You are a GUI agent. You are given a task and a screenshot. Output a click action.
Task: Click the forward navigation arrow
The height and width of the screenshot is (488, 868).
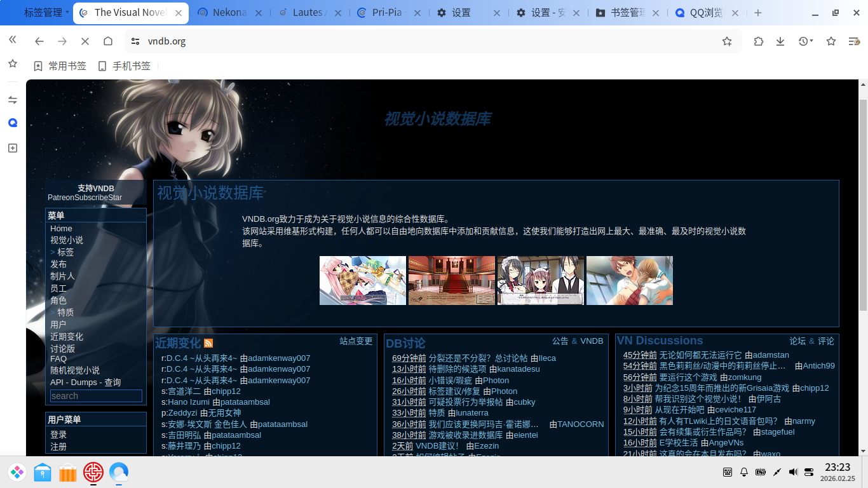tap(62, 41)
